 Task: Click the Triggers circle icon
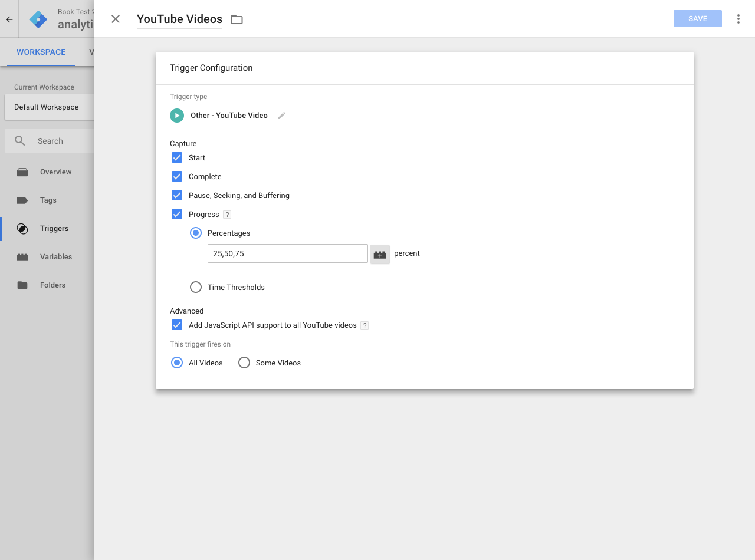tap(22, 229)
